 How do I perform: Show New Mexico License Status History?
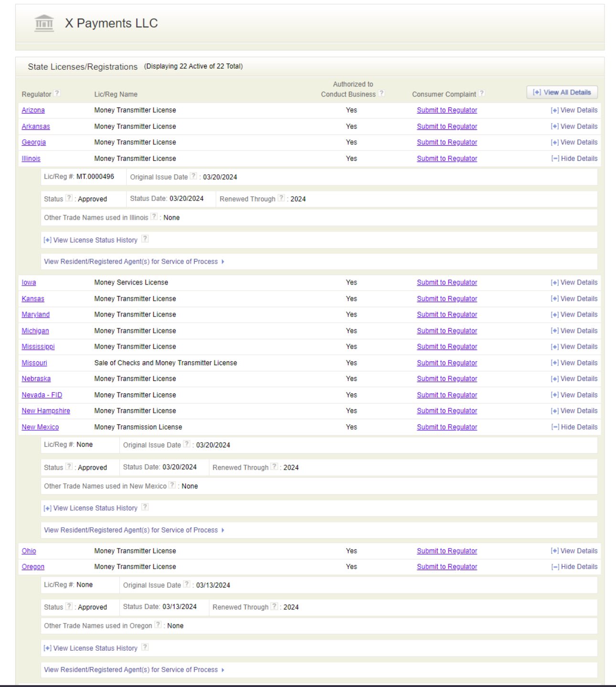point(90,508)
